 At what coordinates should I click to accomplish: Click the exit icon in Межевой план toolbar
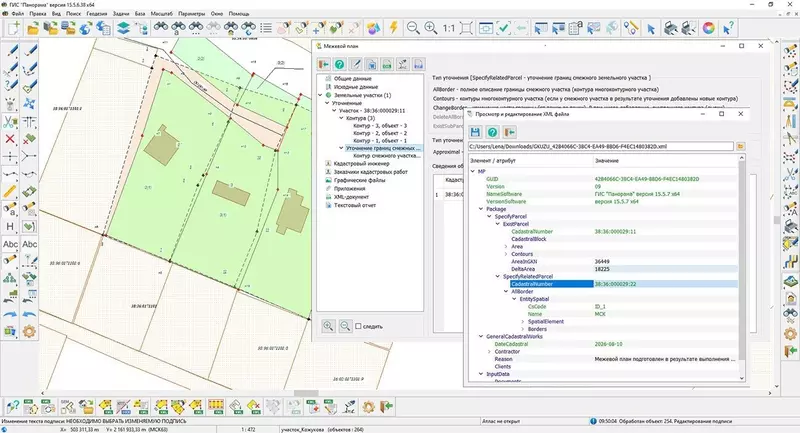point(323,64)
